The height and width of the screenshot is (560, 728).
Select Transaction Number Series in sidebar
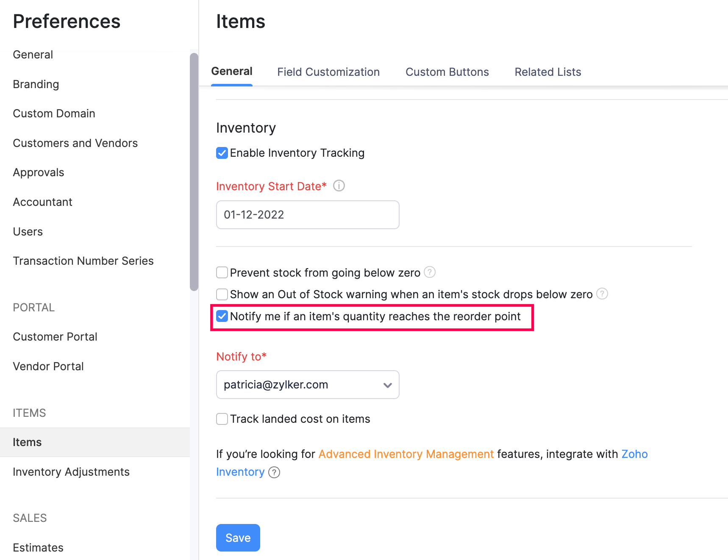[x=83, y=261]
